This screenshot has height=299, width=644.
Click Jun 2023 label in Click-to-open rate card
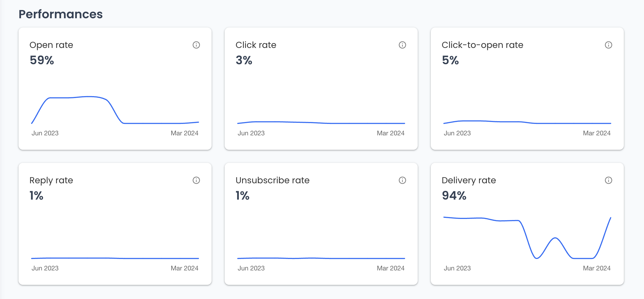pos(457,133)
